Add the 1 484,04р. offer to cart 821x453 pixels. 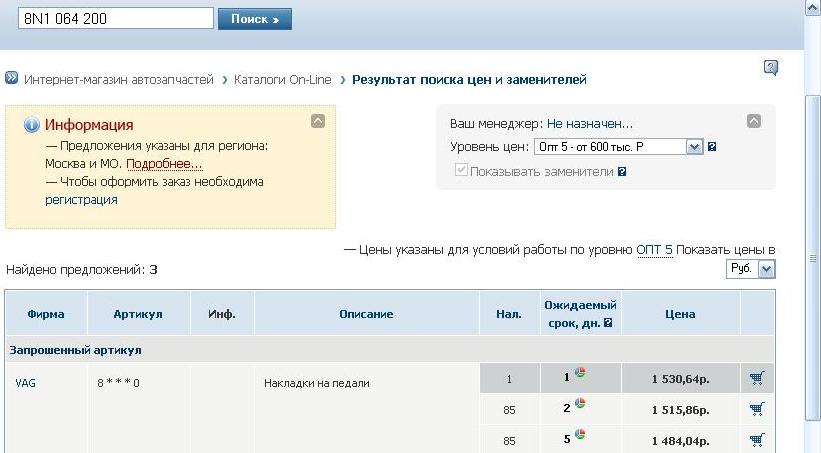(757, 439)
